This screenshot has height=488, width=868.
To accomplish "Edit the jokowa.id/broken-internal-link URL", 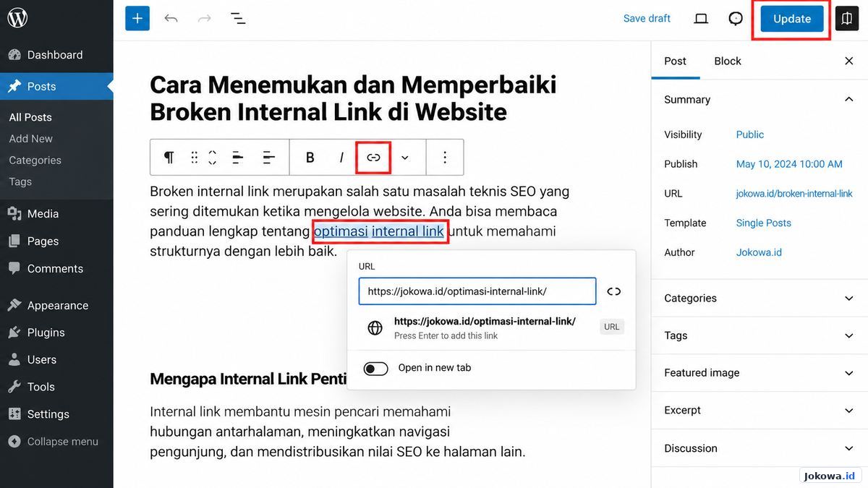I will (x=794, y=194).
